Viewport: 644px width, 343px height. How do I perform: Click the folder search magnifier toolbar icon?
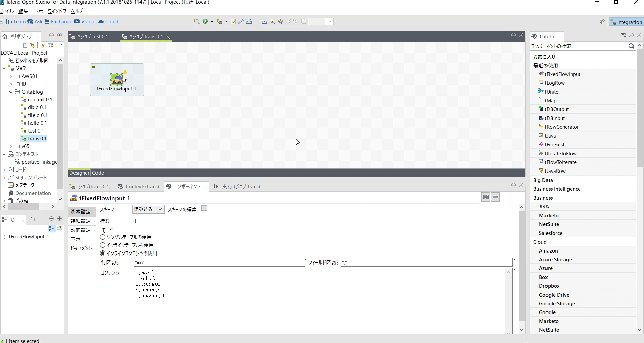(197, 21)
